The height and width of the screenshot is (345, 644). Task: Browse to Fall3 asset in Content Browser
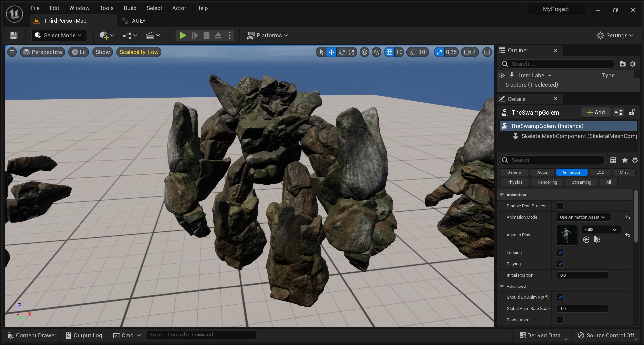[597, 240]
